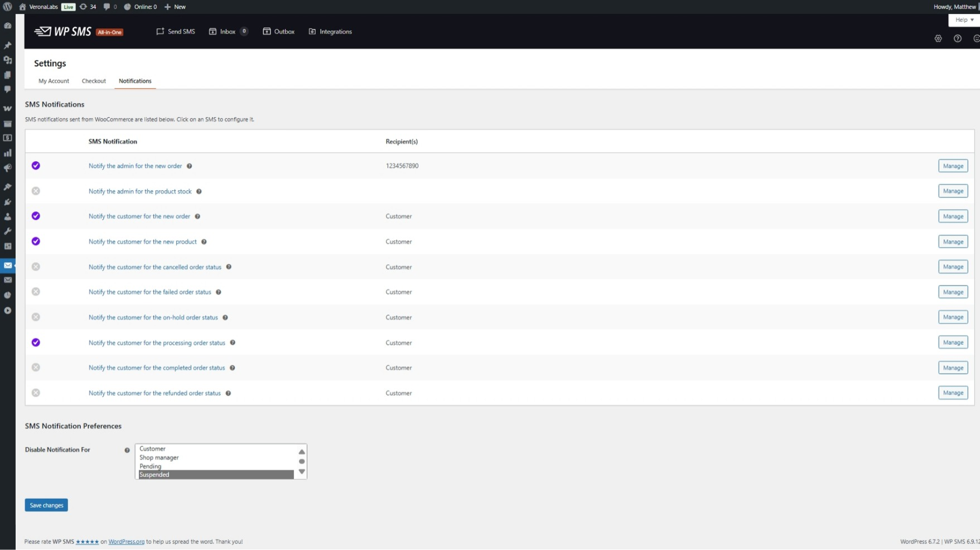Open Comments icon in the admin sidebar
Image resolution: width=980 pixels, height=550 pixels.
(x=8, y=89)
